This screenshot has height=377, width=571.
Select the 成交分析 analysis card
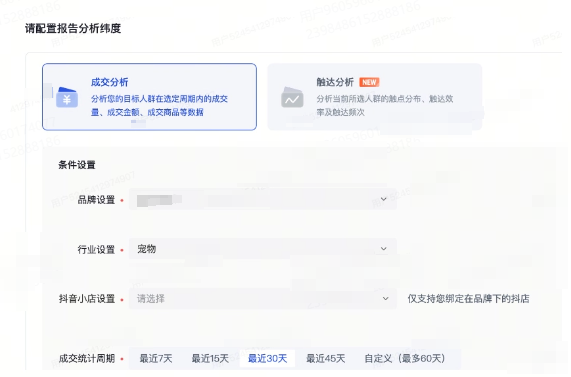(x=149, y=97)
